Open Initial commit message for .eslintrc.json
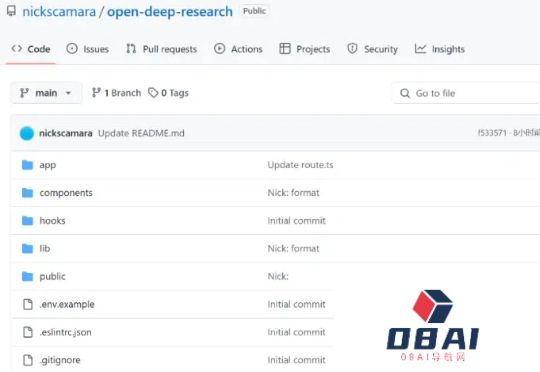540x372 pixels. pyautogui.click(x=296, y=332)
